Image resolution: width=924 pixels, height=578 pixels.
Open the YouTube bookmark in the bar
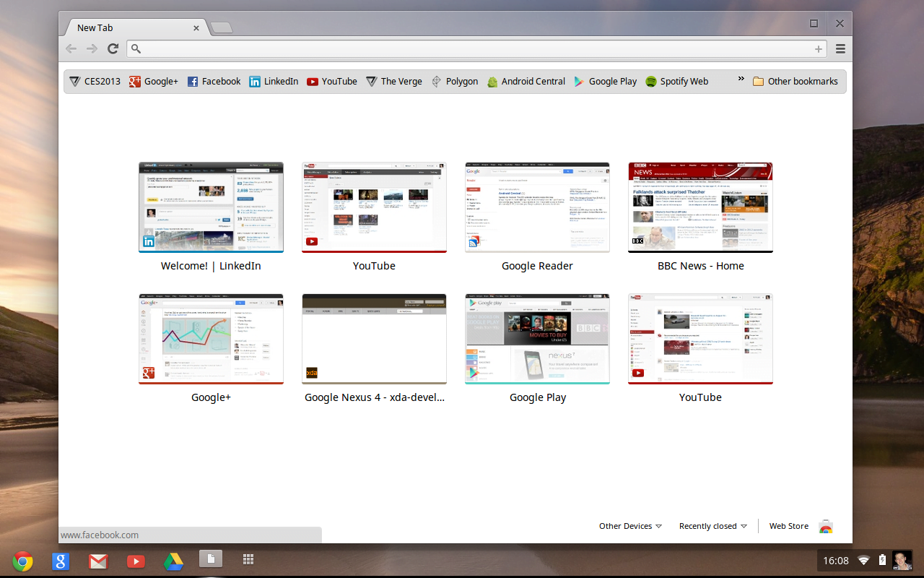point(332,82)
